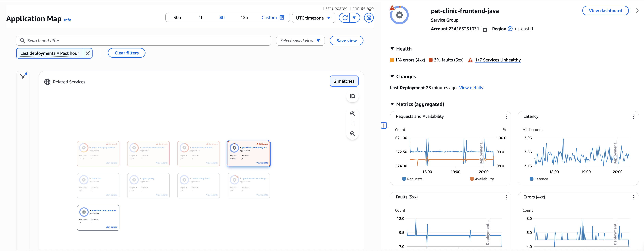Collapse the Metrics (aggregated) section
This screenshot has height=251, width=644.
tap(392, 104)
